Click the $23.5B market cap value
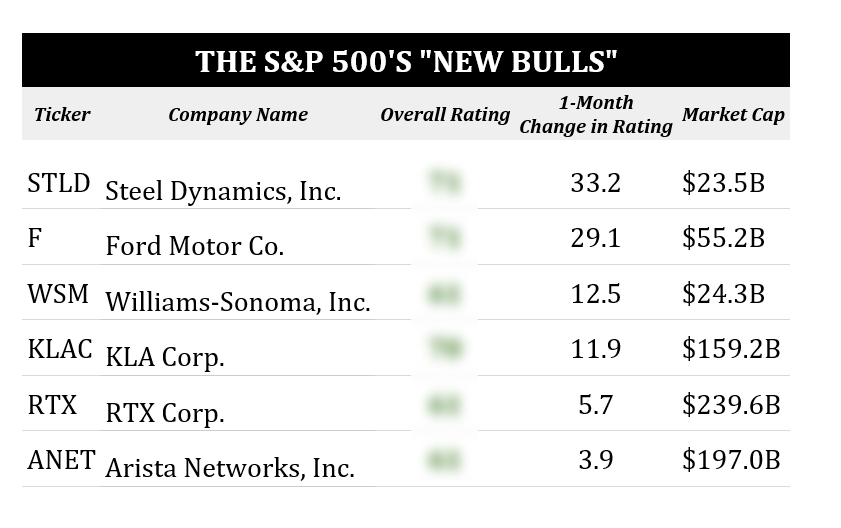Viewport: 841px width, 528px height. [x=723, y=183]
